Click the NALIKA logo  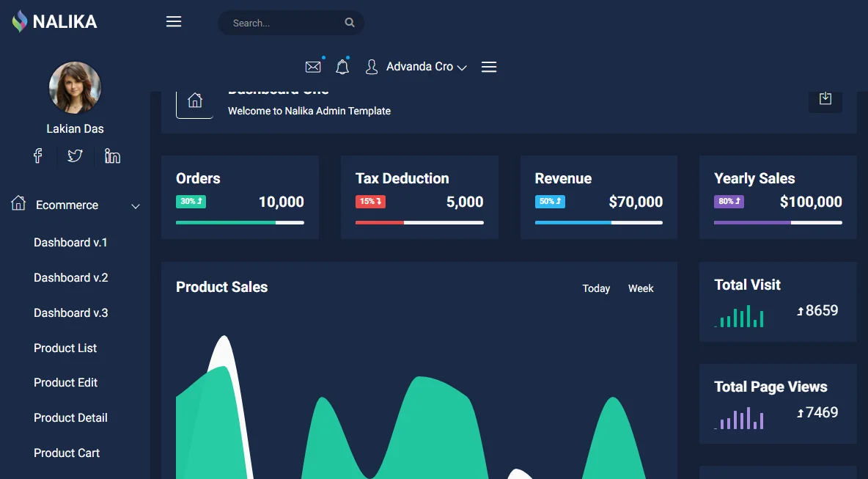54,21
